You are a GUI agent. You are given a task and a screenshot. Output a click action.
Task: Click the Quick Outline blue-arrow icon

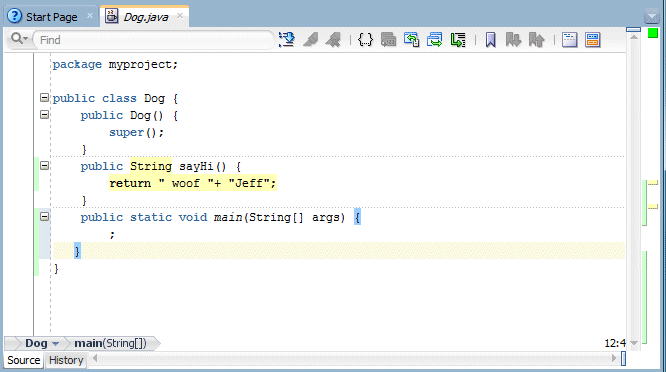click(x=287, y=40)
